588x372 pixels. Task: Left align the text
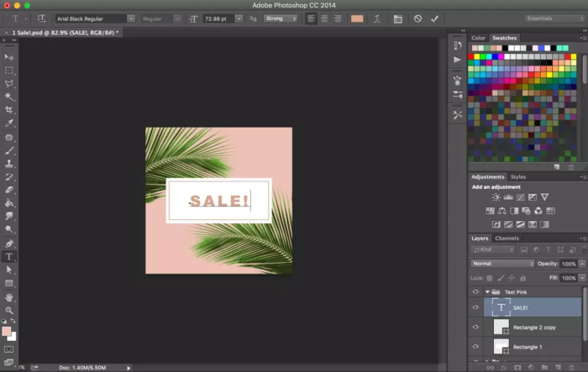click(x=312, y=18)
